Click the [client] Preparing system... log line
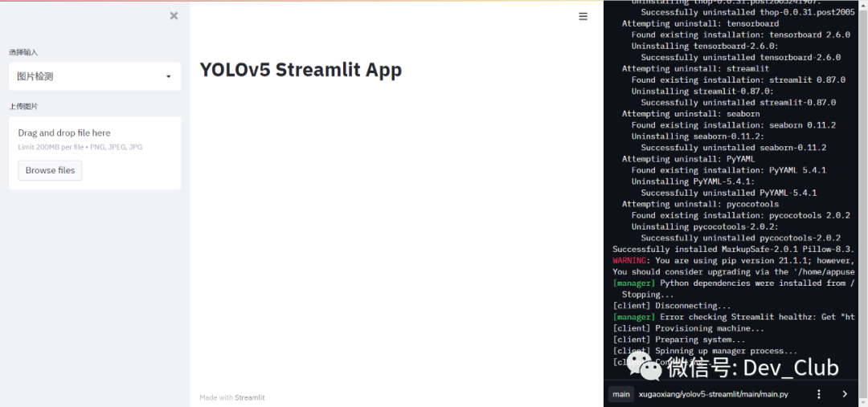868x407 pixels. click(678, 340)
